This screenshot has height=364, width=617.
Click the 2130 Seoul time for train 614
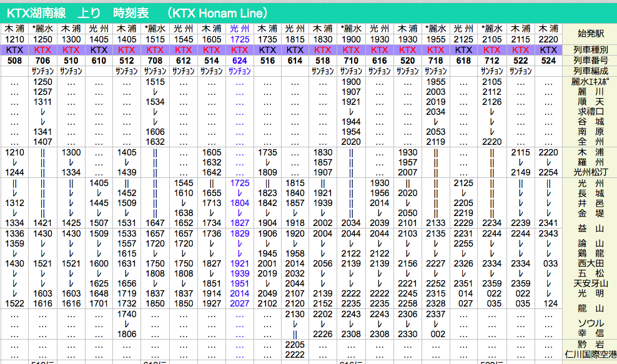tap(295, 314)
